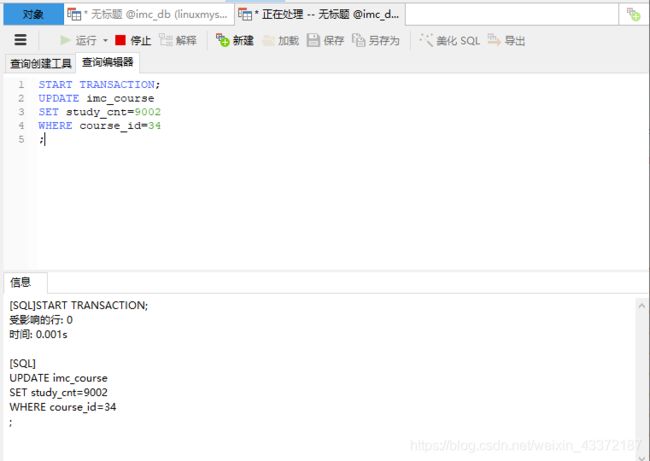Click the scroll-up arrow in the info panel
The height and width of the screenshot is (461, 650).
click(642, 306)
